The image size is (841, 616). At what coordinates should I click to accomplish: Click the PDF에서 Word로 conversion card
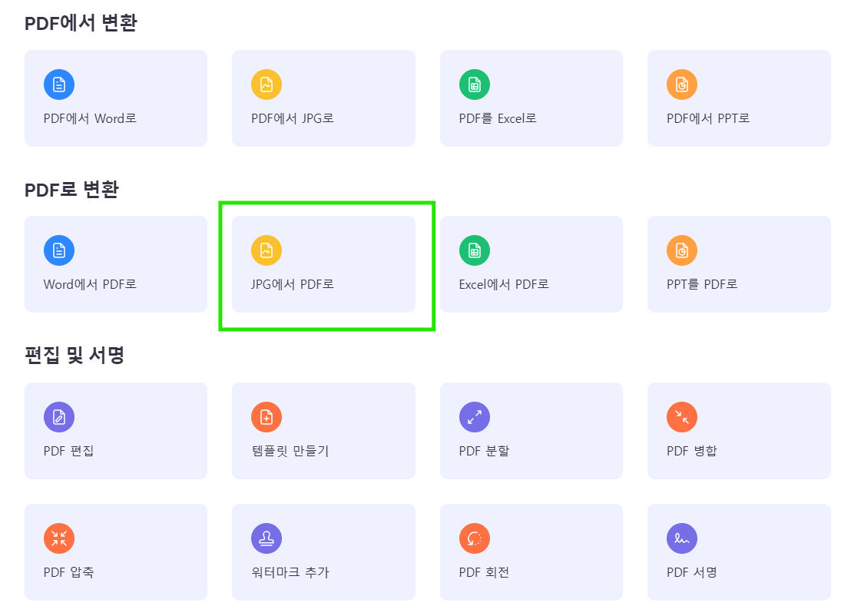(115, 98)
